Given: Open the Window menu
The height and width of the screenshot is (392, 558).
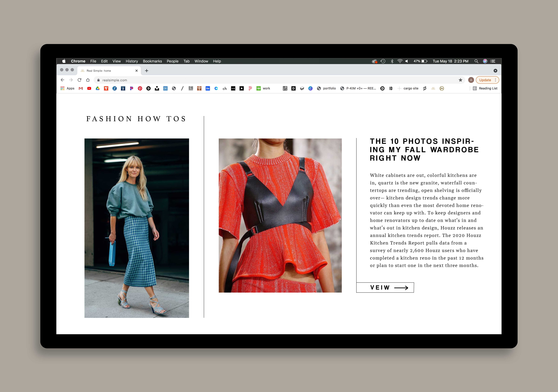Looking at the screenshot, I should 201,61.
